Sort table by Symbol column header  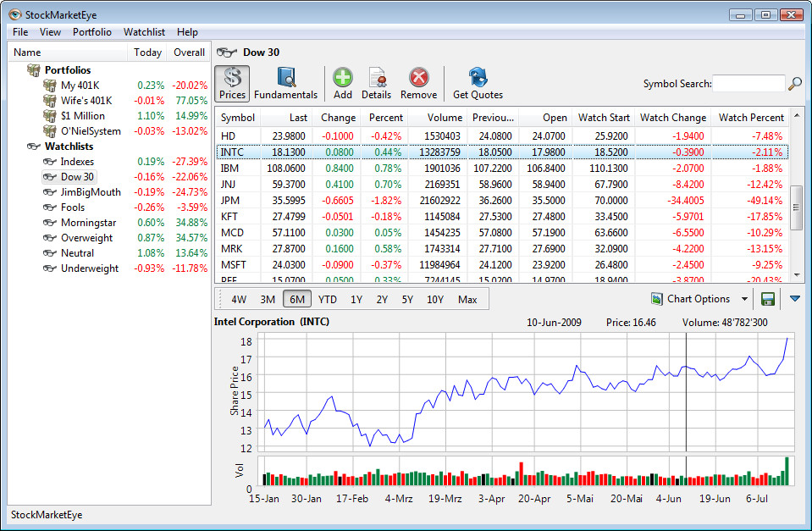pos(238,118)
